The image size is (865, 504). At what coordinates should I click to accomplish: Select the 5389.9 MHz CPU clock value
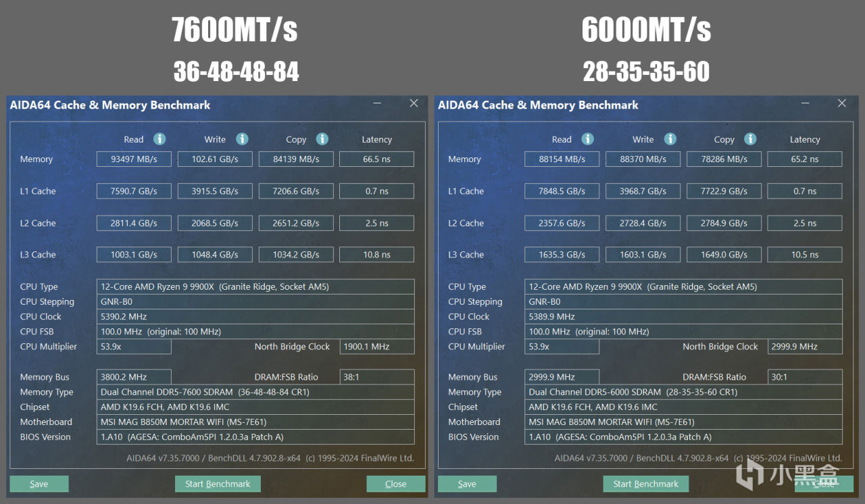click(684, 317)
